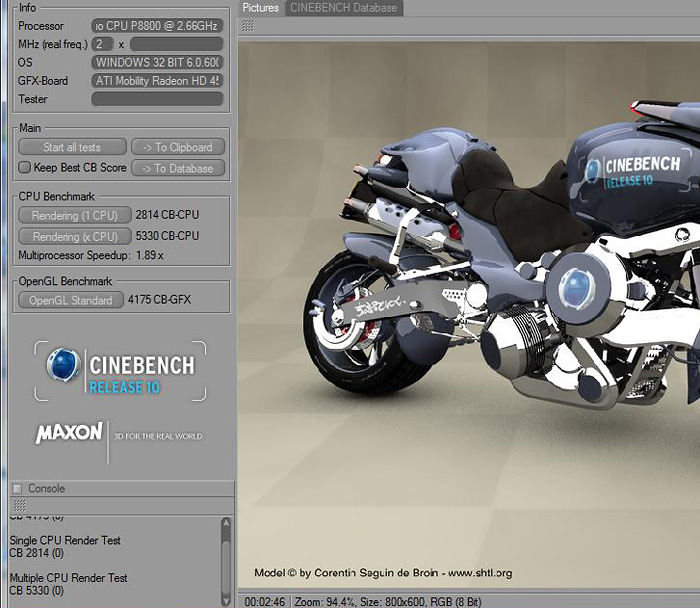The image size is (700, 608).
Task: Click the Multiple CPU Render Test console line
Action: (68, 578)
